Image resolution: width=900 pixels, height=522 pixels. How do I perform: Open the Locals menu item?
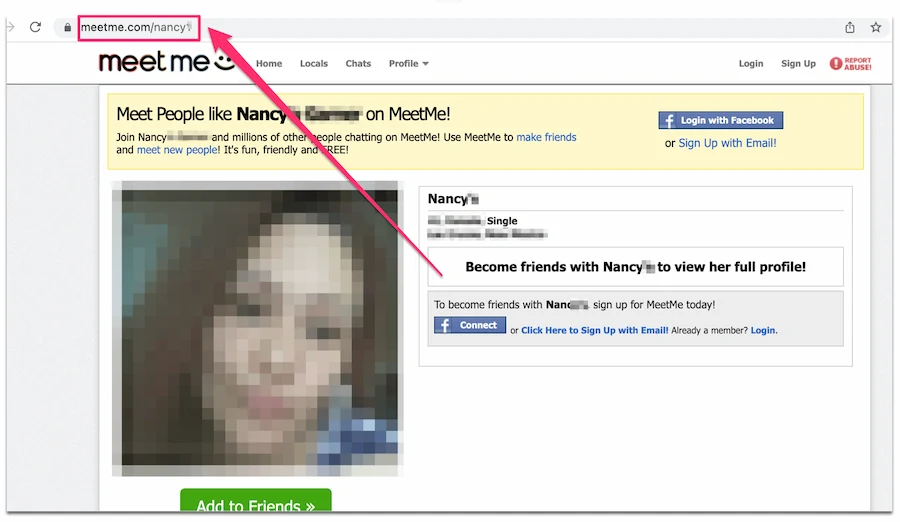(313, 64)
